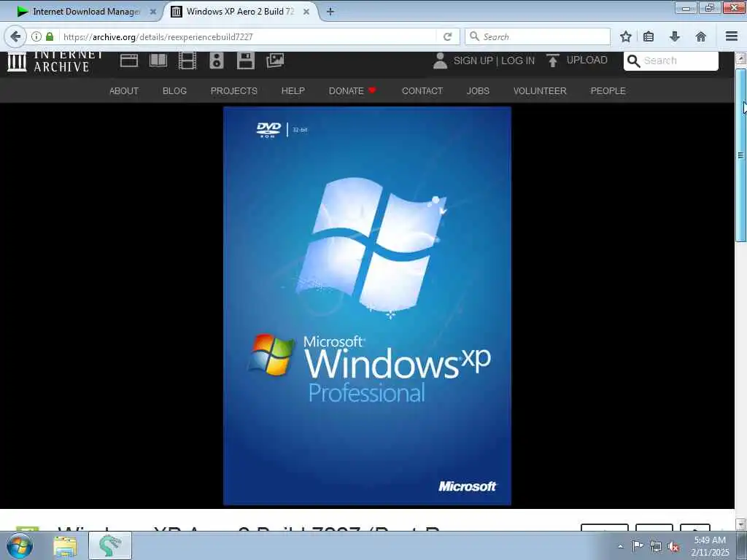Viewport: 747px width, 560px height.
Task: Go back with the browser back arrow
Action: (15, 36)
